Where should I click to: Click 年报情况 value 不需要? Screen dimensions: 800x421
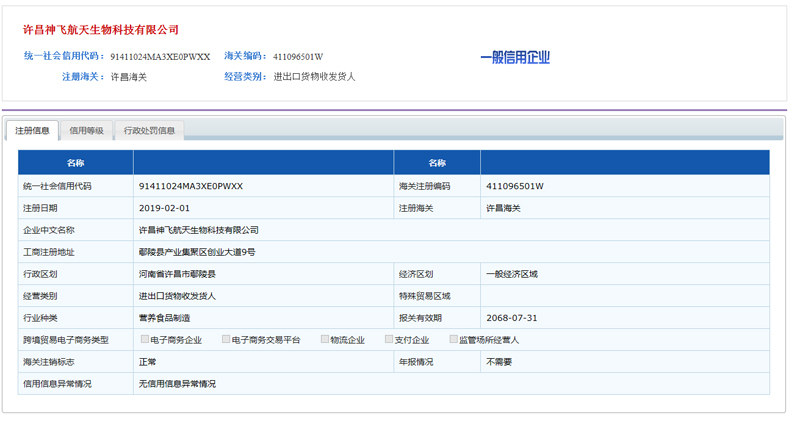point(499,362)
